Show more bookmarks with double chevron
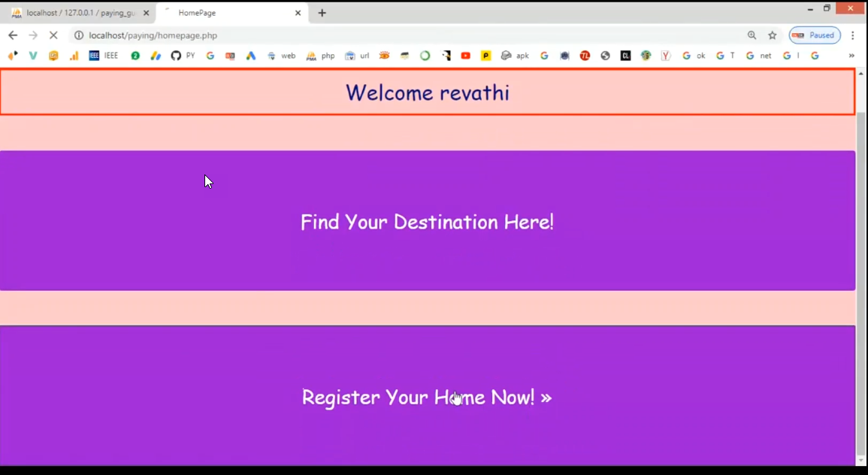The width and height of the screenshot is (868, 475). [851, 56]
